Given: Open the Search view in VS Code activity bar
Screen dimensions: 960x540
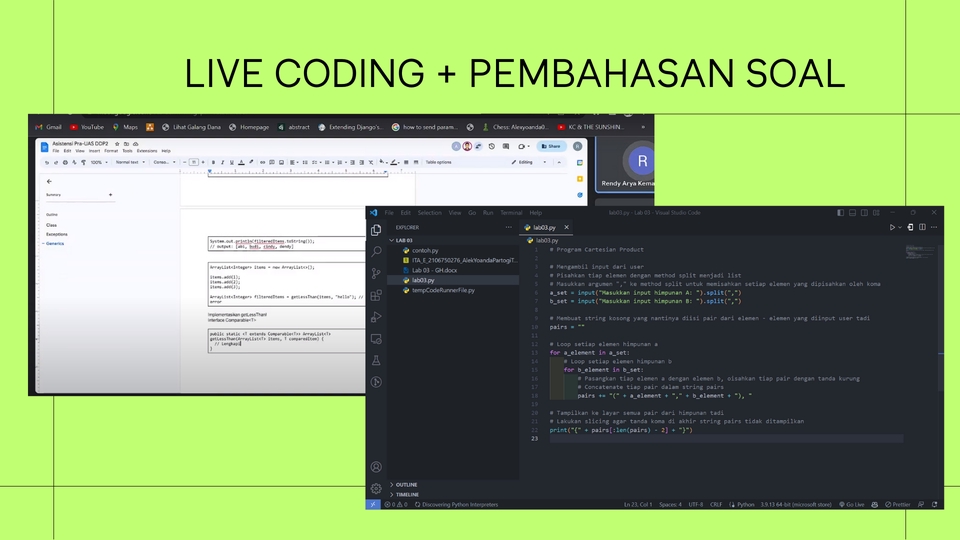Looking at the screenshot, I should point(376,252).
